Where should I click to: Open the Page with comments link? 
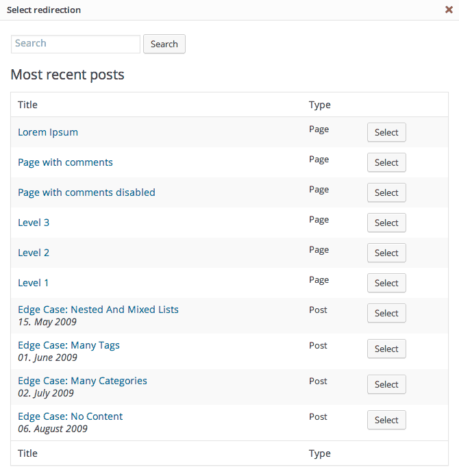[65, 162]
